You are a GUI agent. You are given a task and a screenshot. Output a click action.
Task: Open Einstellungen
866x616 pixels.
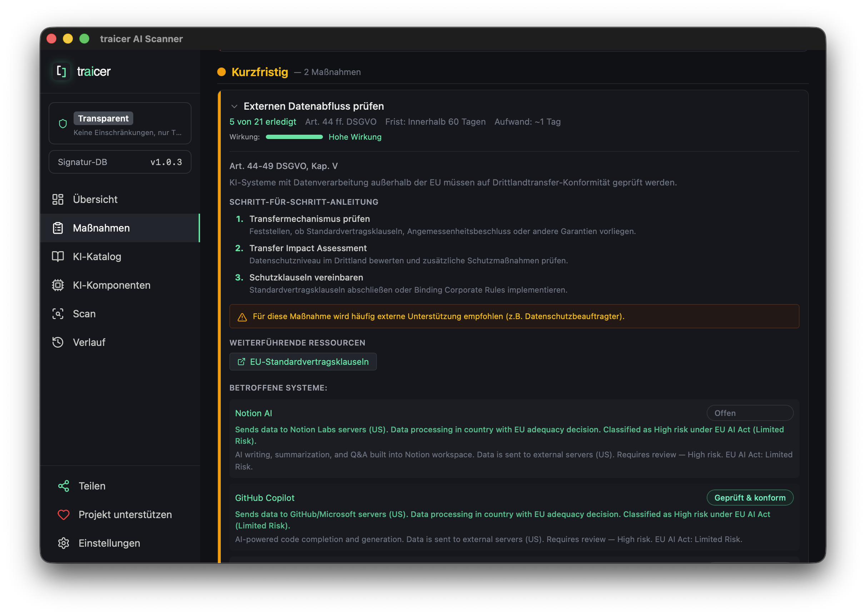120,543
